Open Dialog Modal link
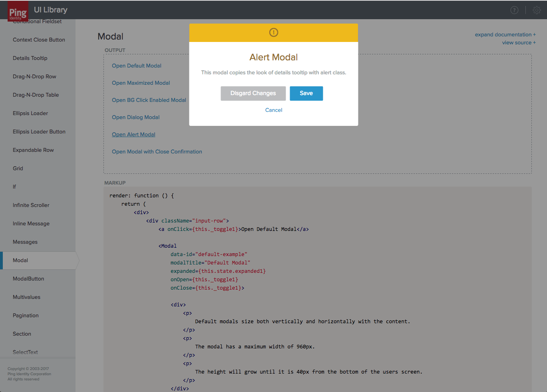This screenshot has height=392, width=547. tap(135, 117)
